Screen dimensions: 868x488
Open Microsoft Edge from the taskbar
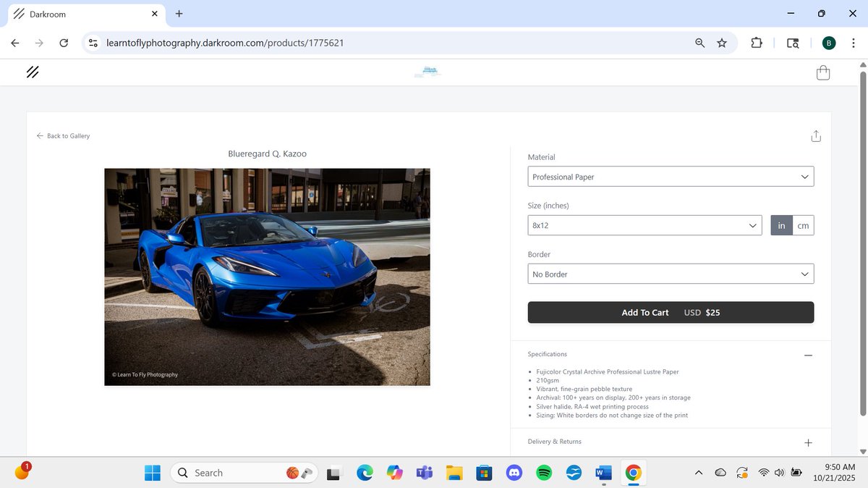point(365,473)
